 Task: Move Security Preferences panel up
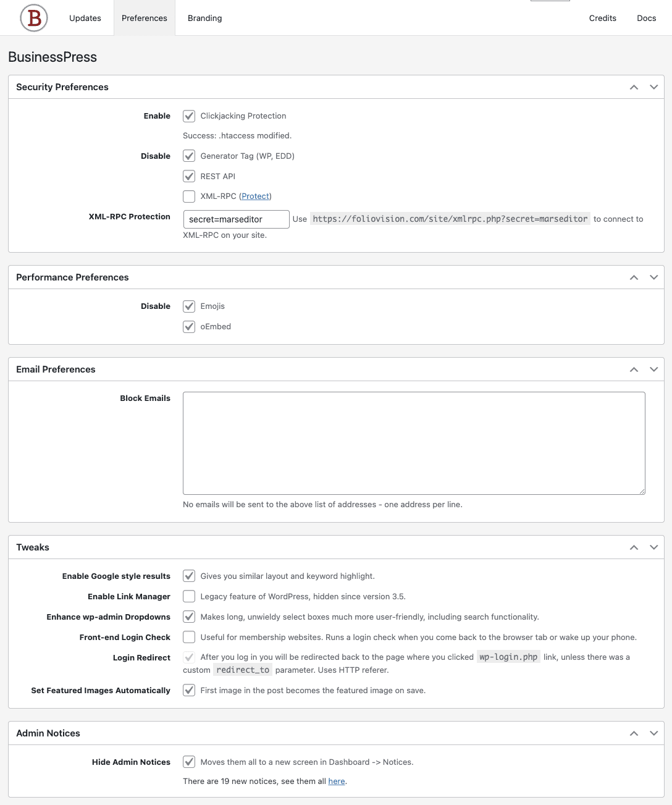[634, 87]
